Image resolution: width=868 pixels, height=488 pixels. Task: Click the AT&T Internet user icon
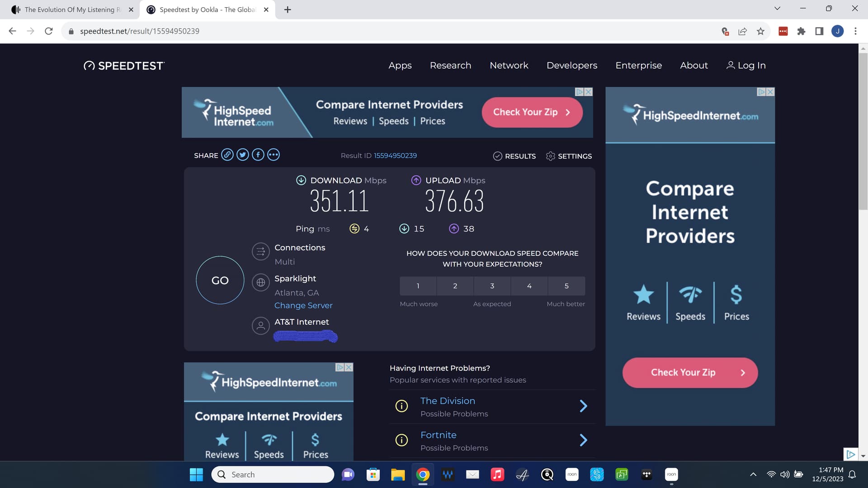(x=261, y=326)
